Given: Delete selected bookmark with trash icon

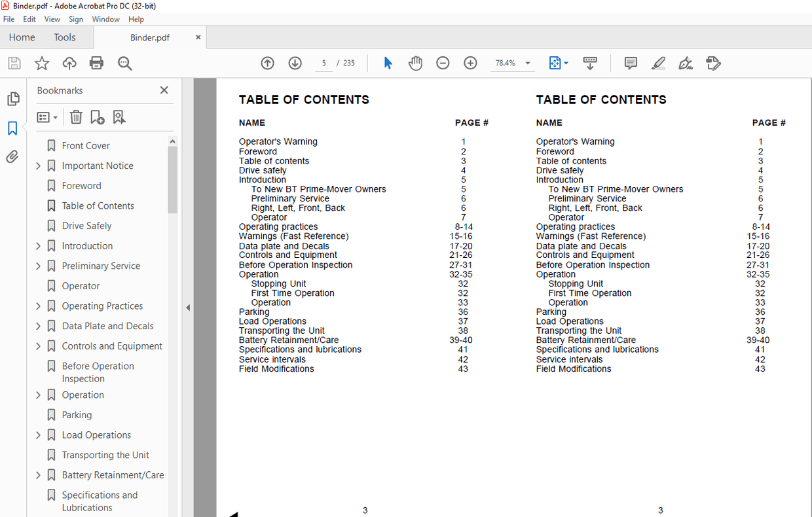Looking at the screenshot, I should [76, 117].
